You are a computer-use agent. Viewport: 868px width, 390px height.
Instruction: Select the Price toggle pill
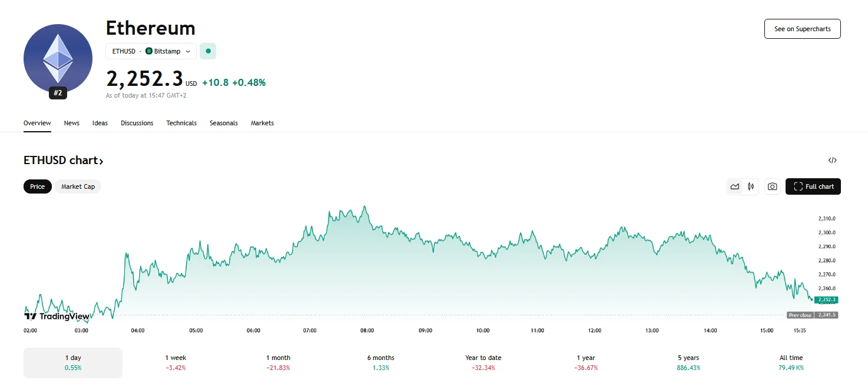37,186
